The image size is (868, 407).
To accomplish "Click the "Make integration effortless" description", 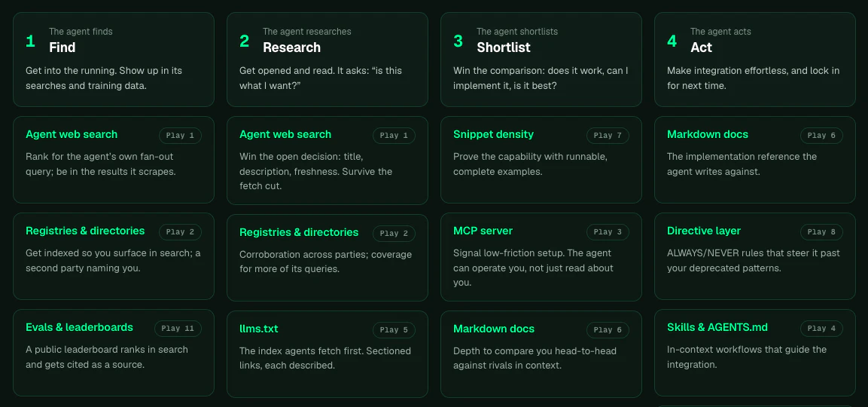I will 754,78.
